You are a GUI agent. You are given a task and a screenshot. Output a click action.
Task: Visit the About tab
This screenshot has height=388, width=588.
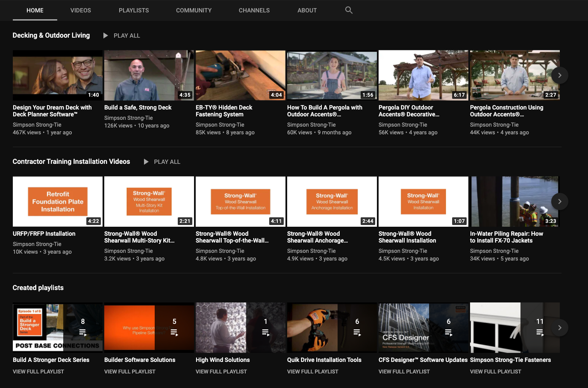(x=307, y=10)
